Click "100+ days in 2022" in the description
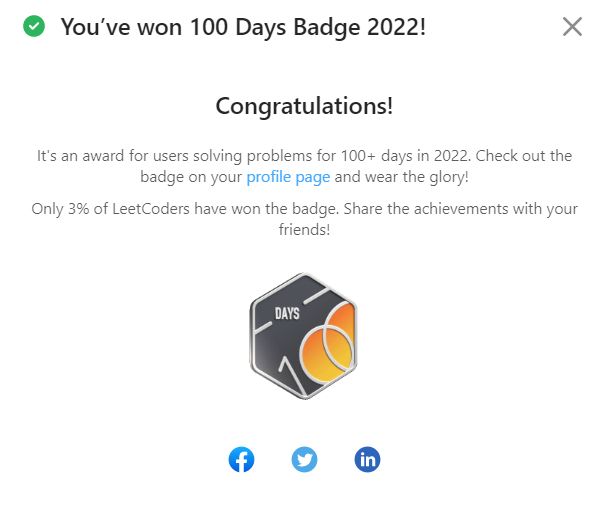 (x=406, y=156)
